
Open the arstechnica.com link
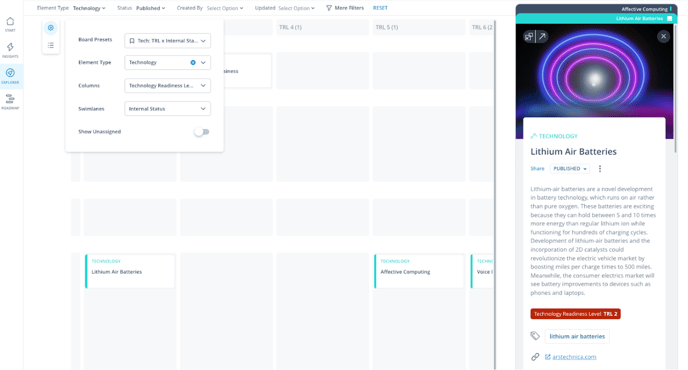point(574,357)
